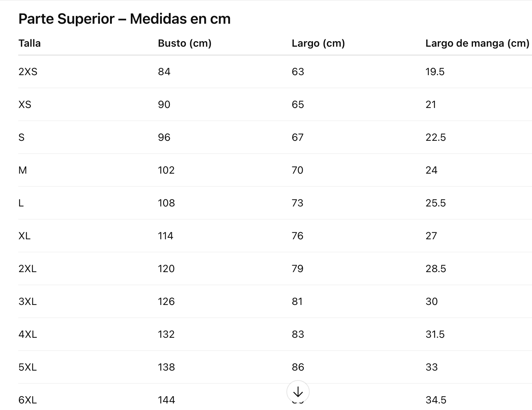Click bust value 144 in 6XL row

click(x=166, y=400)
